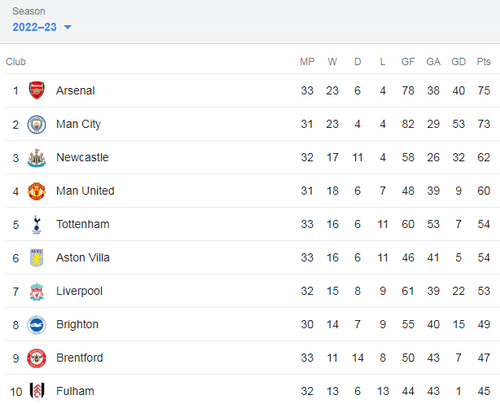Click the GD column header

458,62
